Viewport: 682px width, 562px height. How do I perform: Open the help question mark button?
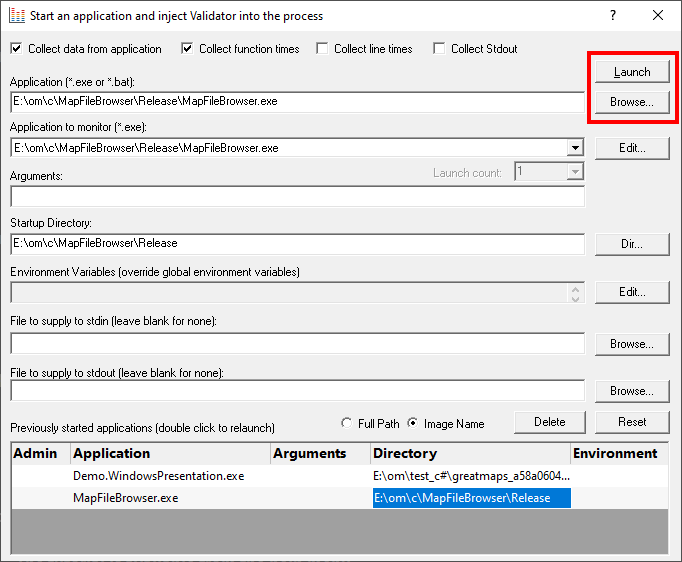[613, 15]
